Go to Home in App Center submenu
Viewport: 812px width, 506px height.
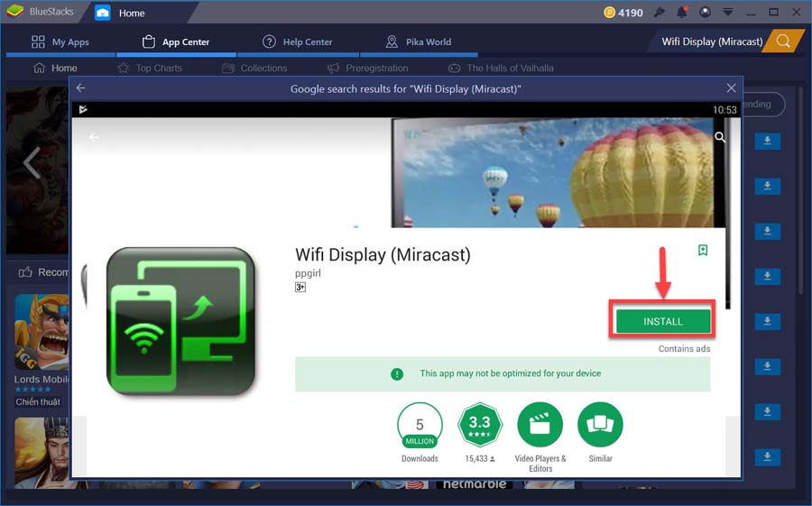[x=55, y=68]
